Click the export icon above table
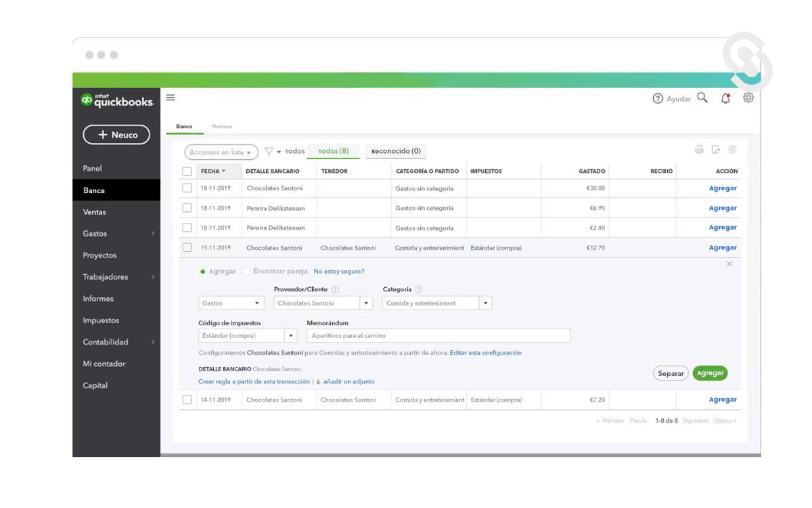Image resolution: width=812 pixels, height=508 pixels. pyautogui.click(x=716, y=150)
